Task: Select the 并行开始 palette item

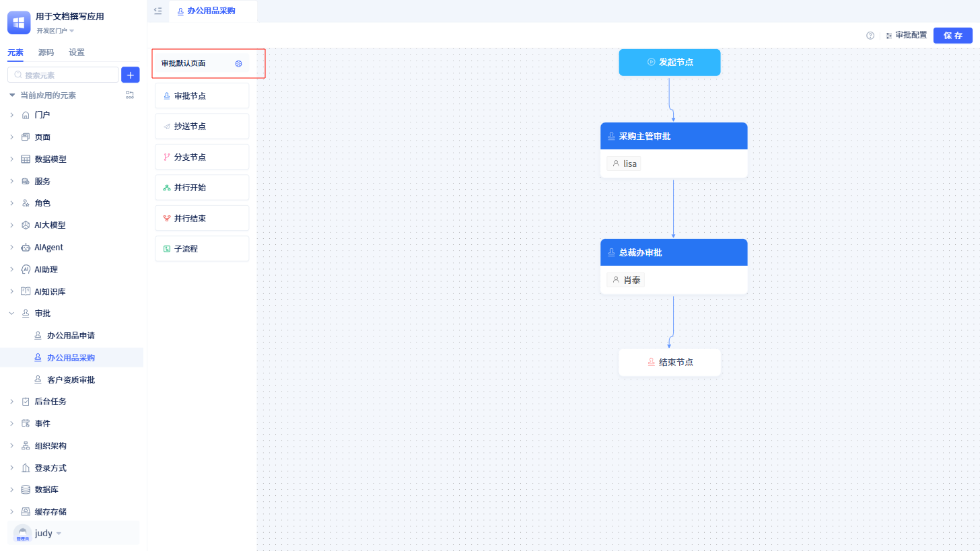Action: (202, 188)
